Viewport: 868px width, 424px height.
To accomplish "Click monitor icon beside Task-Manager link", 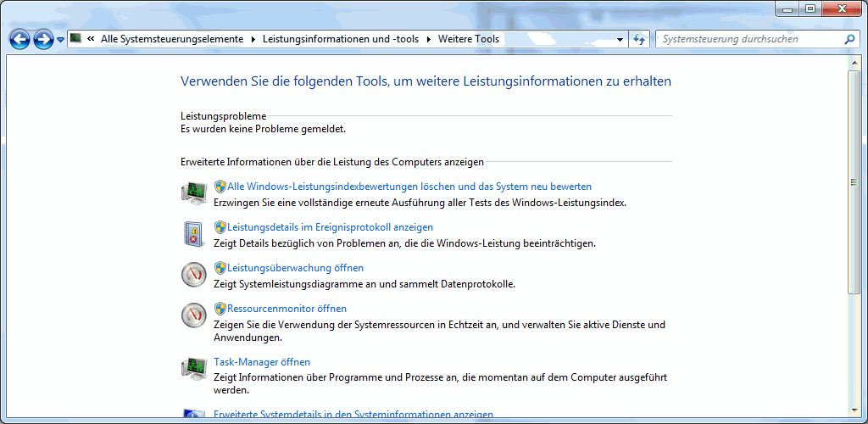I will pyautogui.click(x=194, y=368).
